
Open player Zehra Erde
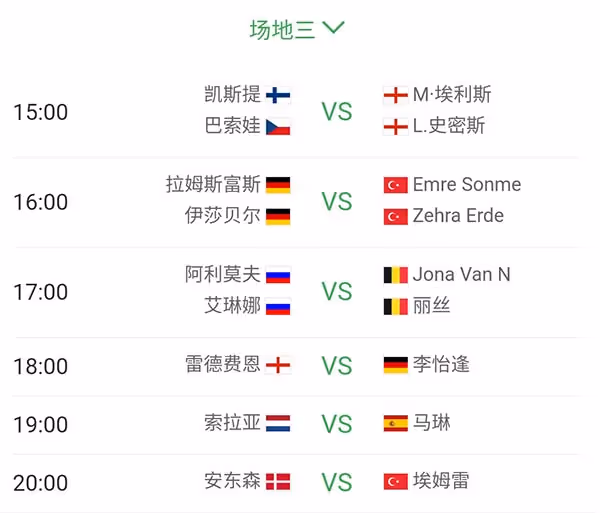458,216
